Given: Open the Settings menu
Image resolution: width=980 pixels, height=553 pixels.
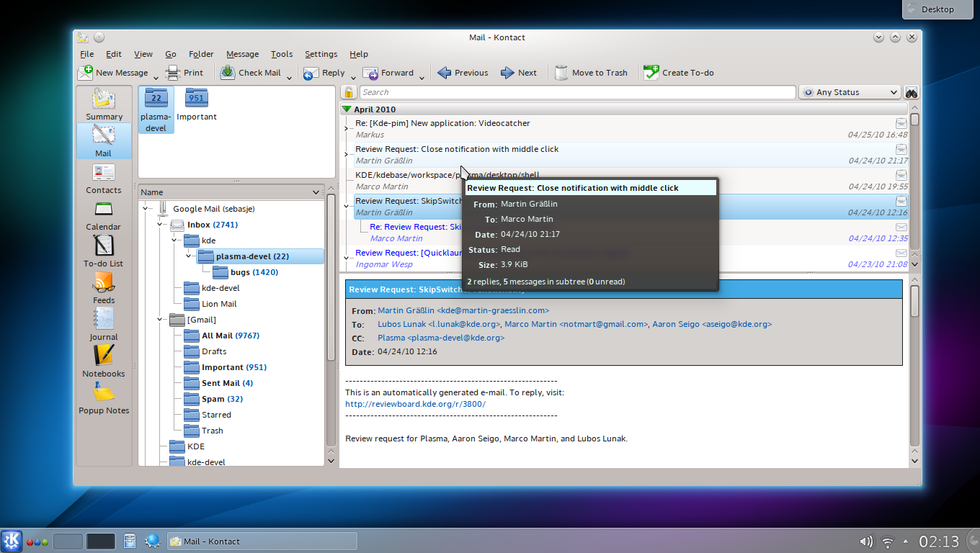Looking at the screenshot, I should pyautogui.click(x=321, y=54).
